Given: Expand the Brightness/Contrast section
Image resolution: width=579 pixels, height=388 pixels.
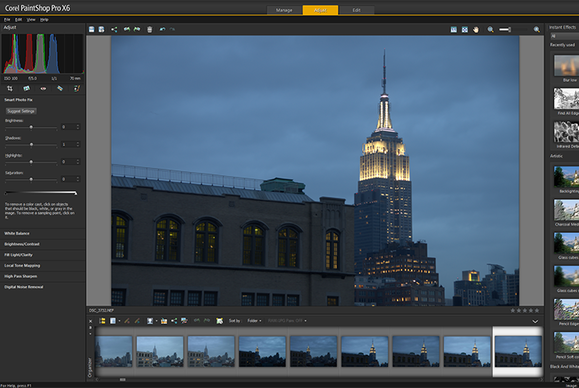Looking at the screenshot, I should [x=42, y=244].
